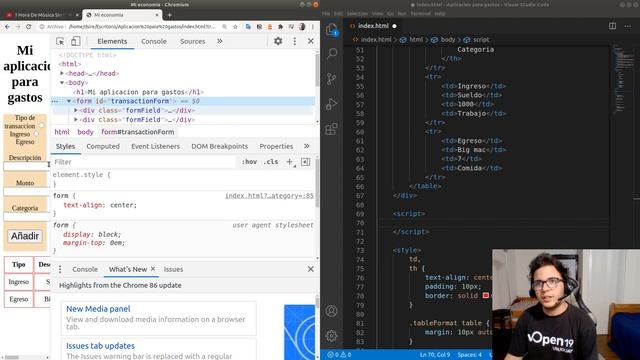Open VS Code Source Control view
Image resolution: width=640 pixels, height=360 pixels.
331,78
